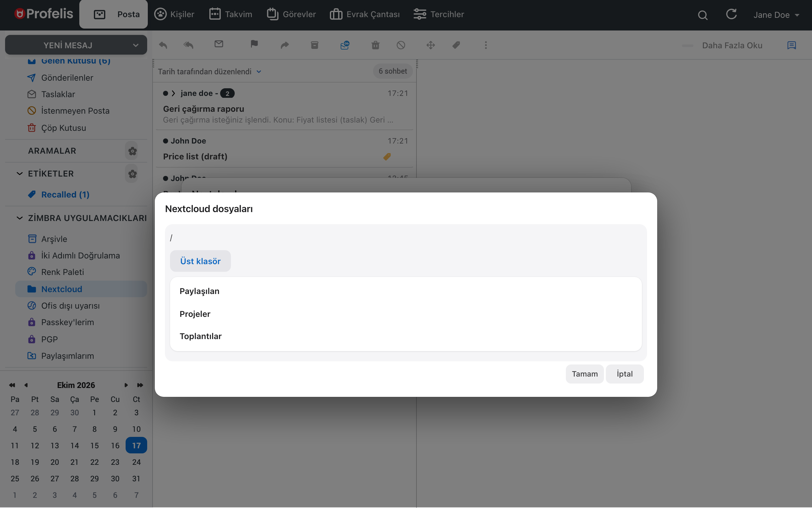Viewport: 812px width, 508px height.
Task: Open the Tercihler tab
Action: (x=439, y=14)
